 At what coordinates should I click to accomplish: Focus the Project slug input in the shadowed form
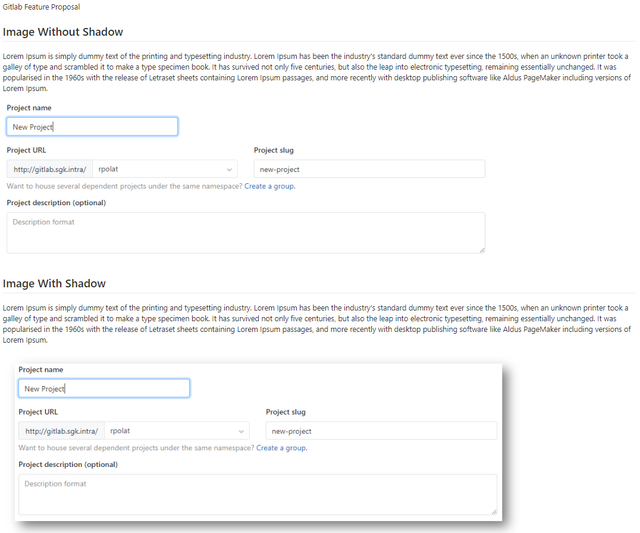[381, 431]
